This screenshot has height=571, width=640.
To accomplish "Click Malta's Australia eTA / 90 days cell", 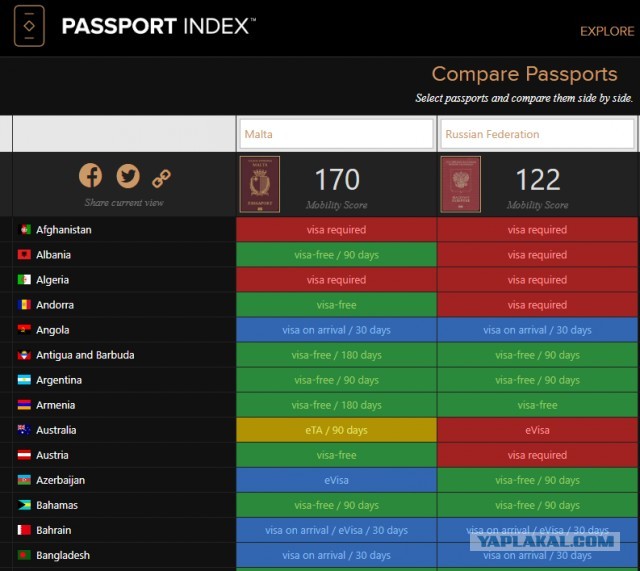I will (x=336, y=430).
